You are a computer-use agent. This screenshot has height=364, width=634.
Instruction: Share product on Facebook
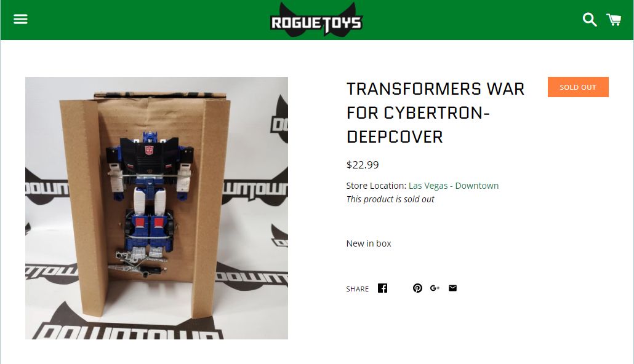pos(382,288)
